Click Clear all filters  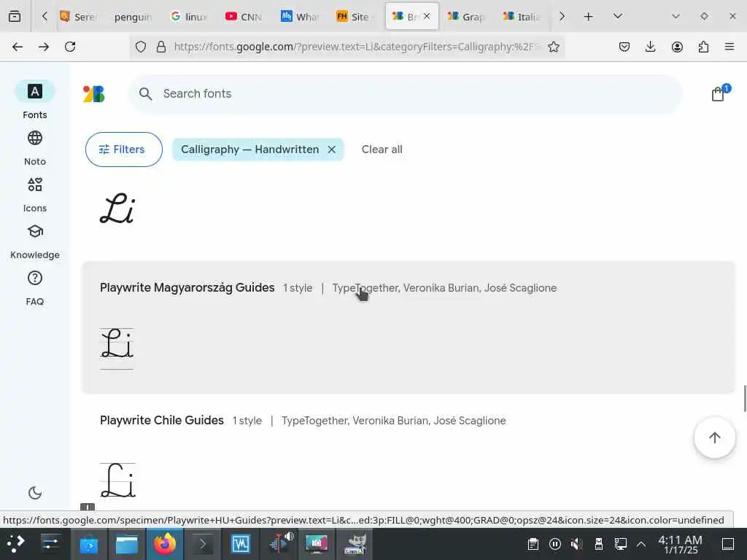(382, 149)
